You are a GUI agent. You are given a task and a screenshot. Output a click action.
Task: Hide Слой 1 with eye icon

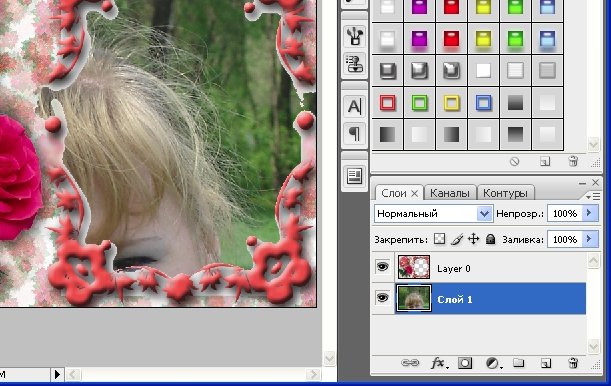tap(383, 298)
